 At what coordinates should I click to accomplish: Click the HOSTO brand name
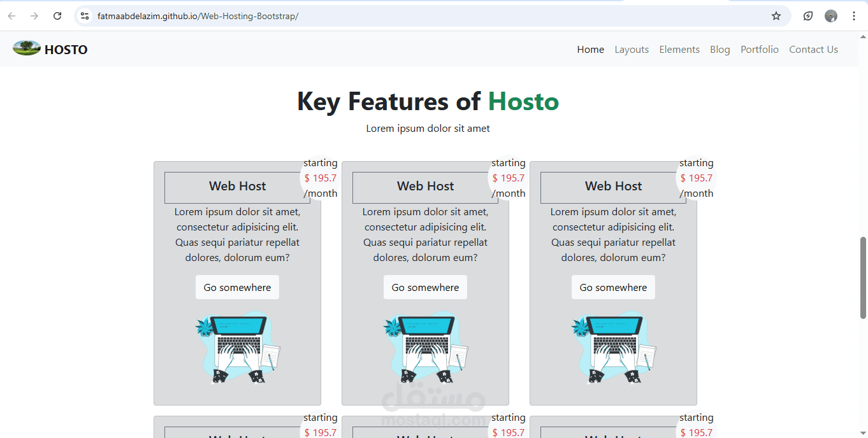(66, 50)
